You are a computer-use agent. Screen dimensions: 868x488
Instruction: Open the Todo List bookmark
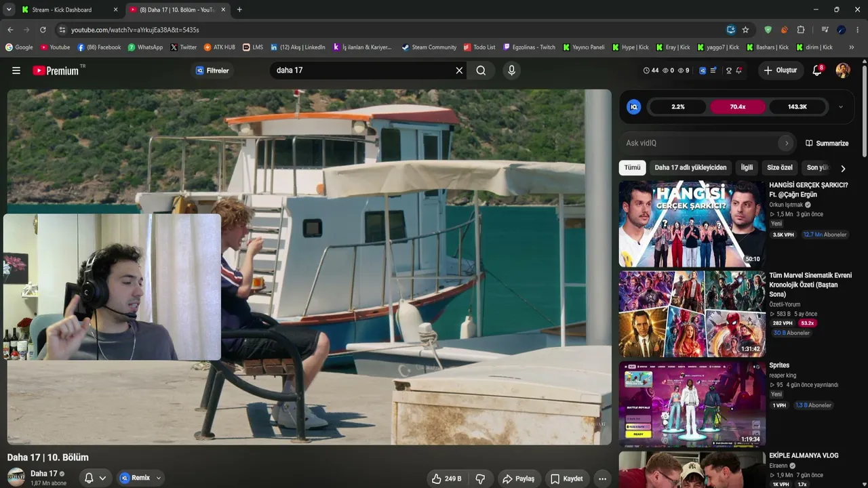479,47
